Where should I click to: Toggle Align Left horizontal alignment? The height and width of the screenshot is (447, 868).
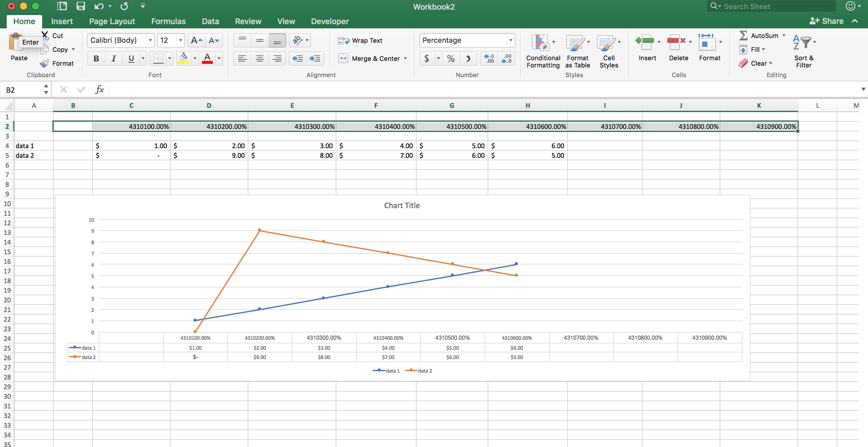(242, 59)
